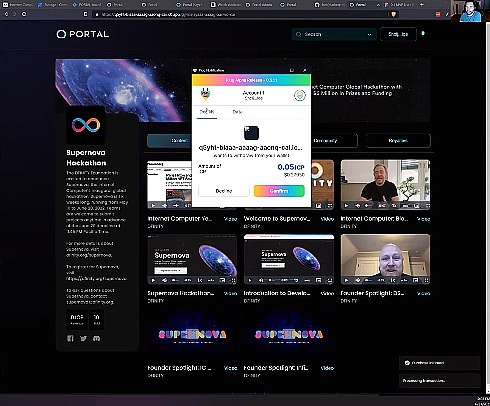Screen dimensions: 490x406
Task: Reload the page with browser refresh icon
Action: click(24, 14)
